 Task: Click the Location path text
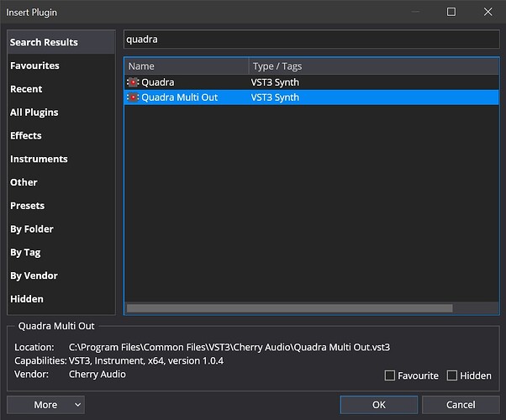pos(229,347)
